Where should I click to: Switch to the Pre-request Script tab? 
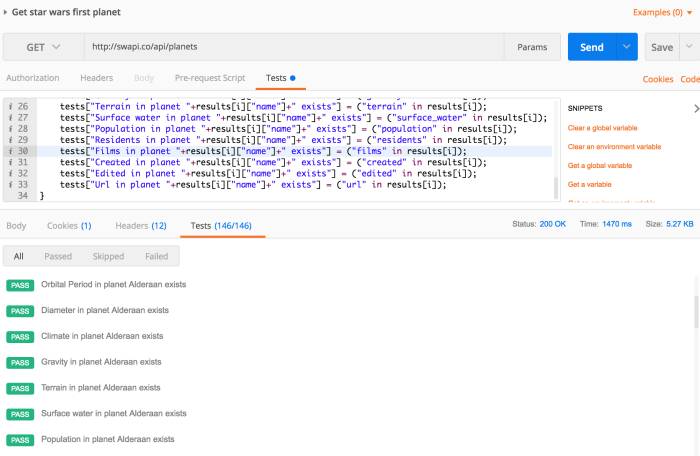[210, 78]
